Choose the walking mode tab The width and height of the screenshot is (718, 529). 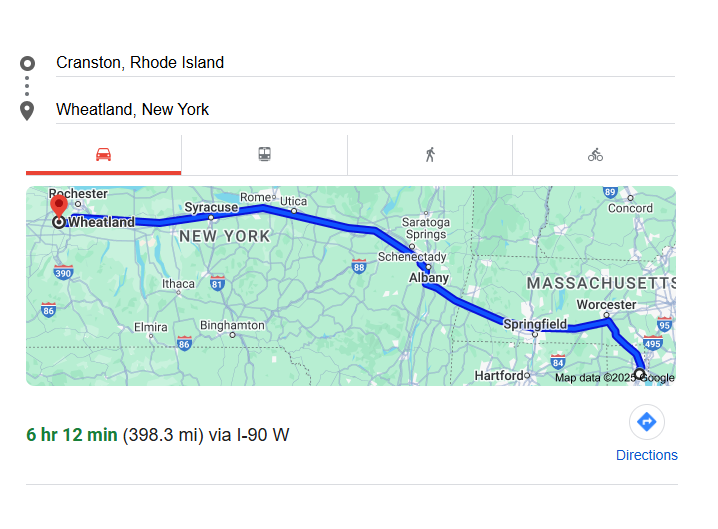pyautogui.click(x=430, y=155)
